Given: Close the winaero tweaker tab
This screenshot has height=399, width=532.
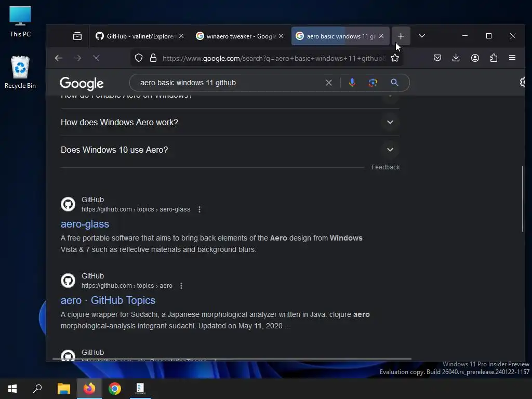Looking at the screenshot, I should [x=281, y=36].
